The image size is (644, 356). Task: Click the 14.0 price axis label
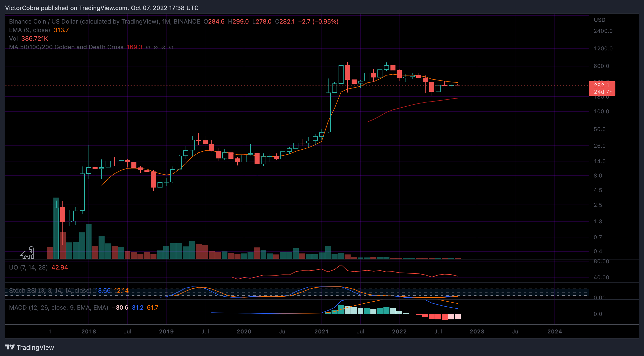[x=600, y=161]
